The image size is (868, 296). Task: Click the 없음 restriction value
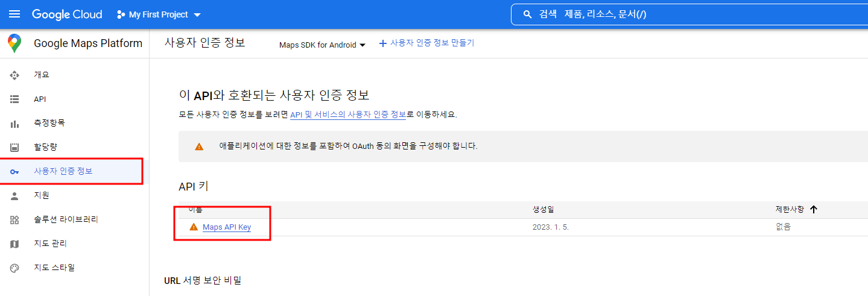pyautogui.click(x=783, y=227)
